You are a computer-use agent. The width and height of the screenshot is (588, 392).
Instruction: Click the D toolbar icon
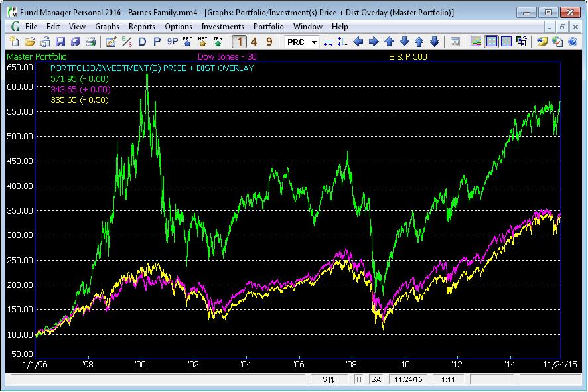[x=142, y=42]
